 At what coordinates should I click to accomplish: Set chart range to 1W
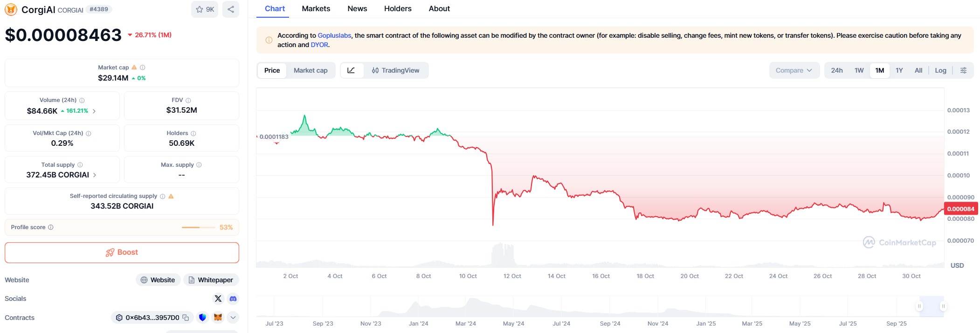(859, 70)
